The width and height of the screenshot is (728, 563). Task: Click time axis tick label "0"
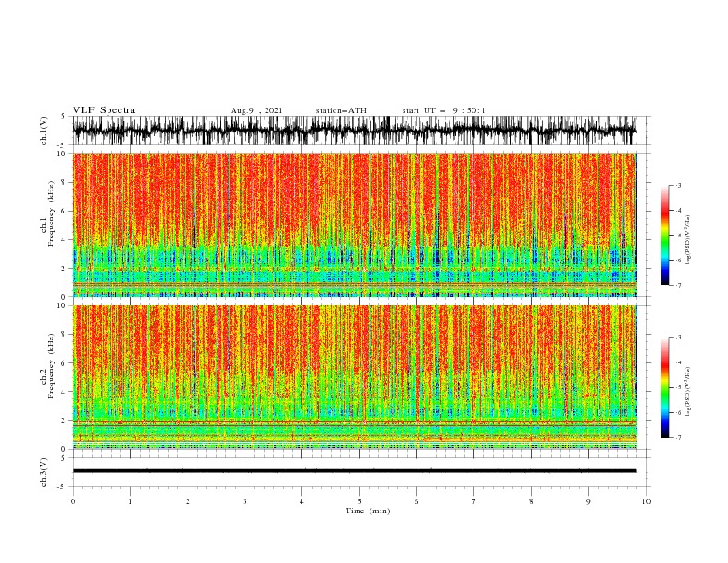(x=73, y=501)
